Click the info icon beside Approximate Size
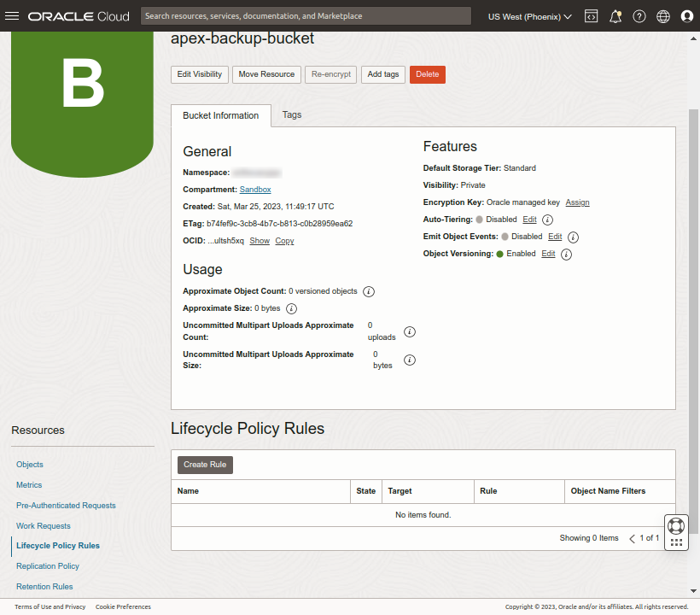 [290, 307]
